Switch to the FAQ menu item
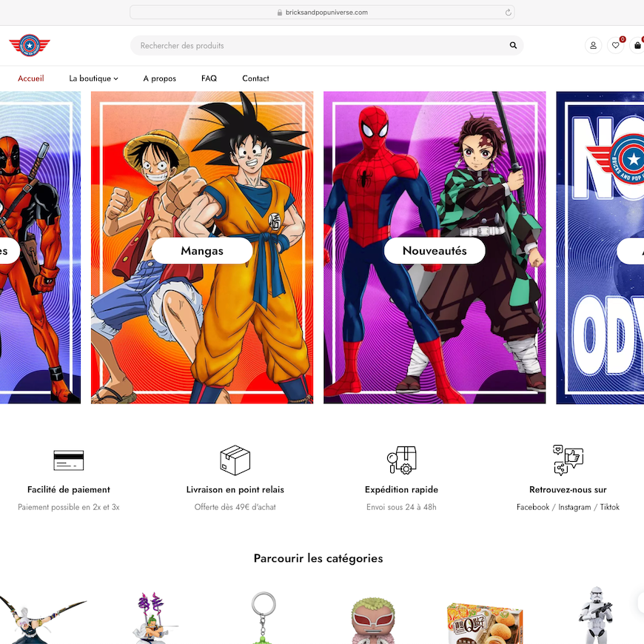Image resolution: width=644 pixels, height=644 pixels. click(209, 78)
